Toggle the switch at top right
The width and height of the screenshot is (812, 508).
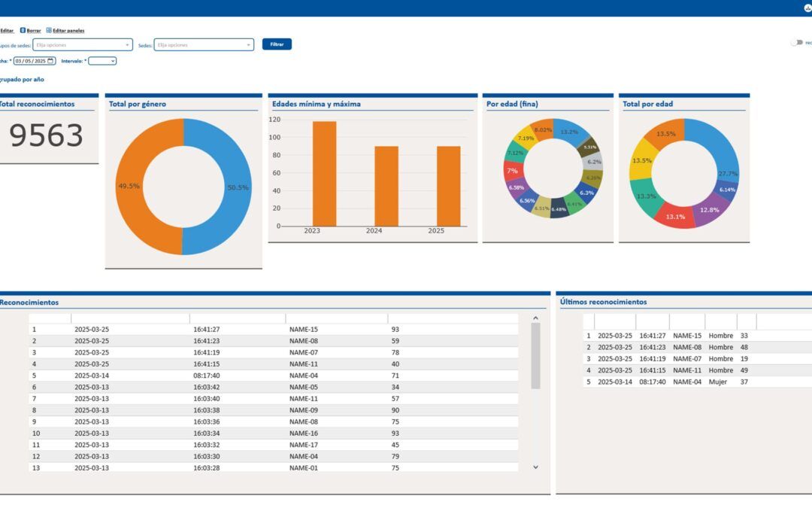point(796,42)
